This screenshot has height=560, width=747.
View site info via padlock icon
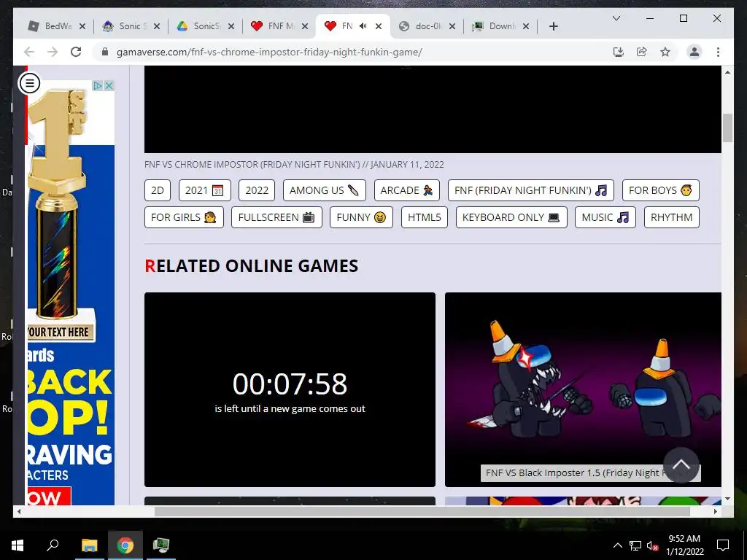tap(105, 52)
